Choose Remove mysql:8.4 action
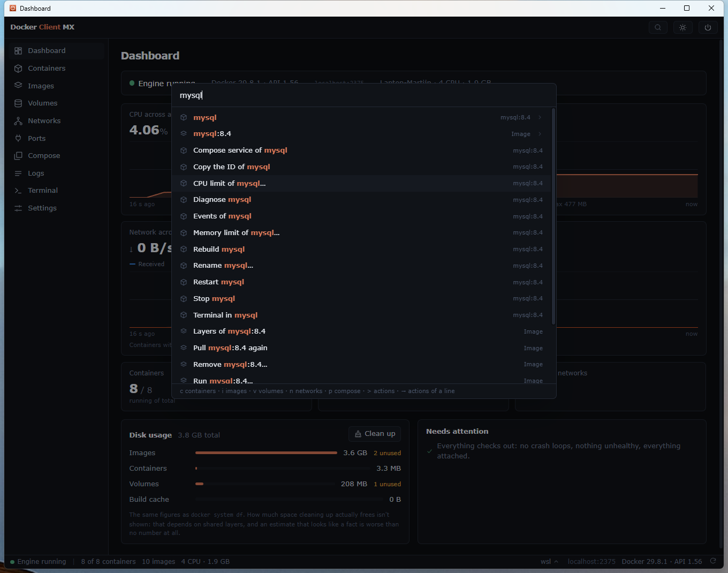The width and height of the screenshot is (728, 573). [x=361, y=365]
